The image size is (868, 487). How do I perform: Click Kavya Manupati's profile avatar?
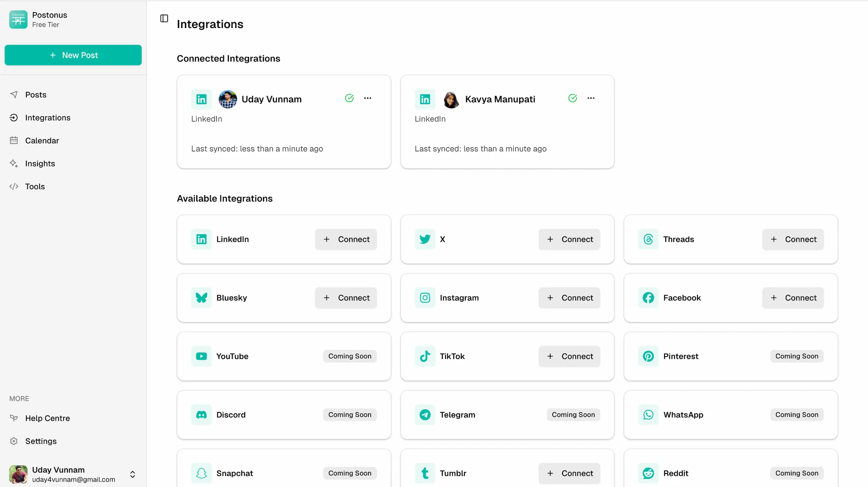click(x=451, y=99)
